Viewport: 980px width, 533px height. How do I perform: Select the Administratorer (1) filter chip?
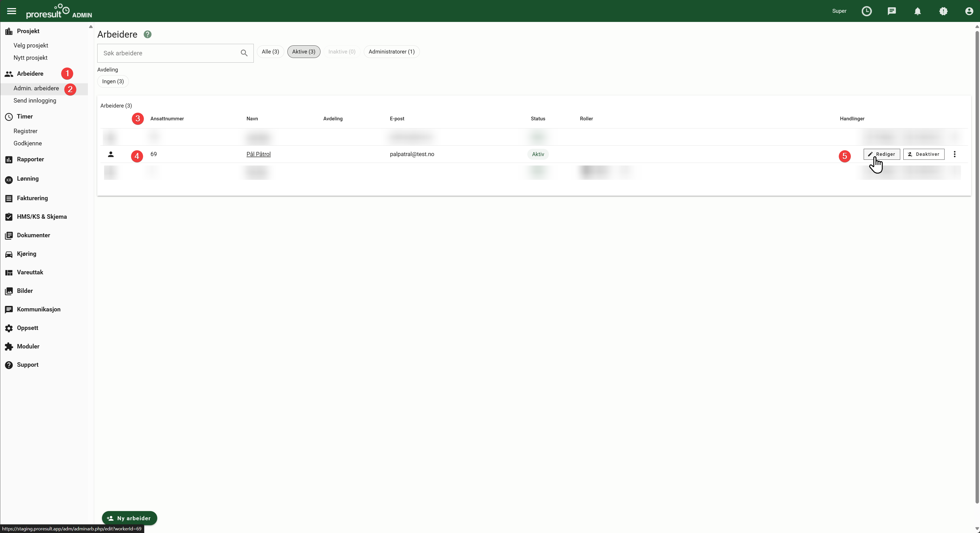391,52
